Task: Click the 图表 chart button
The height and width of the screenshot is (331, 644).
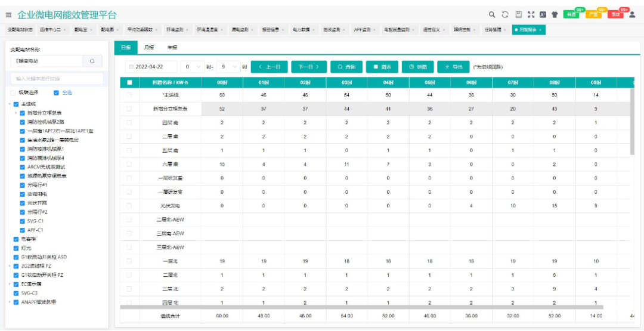Action: pos(382,67)
